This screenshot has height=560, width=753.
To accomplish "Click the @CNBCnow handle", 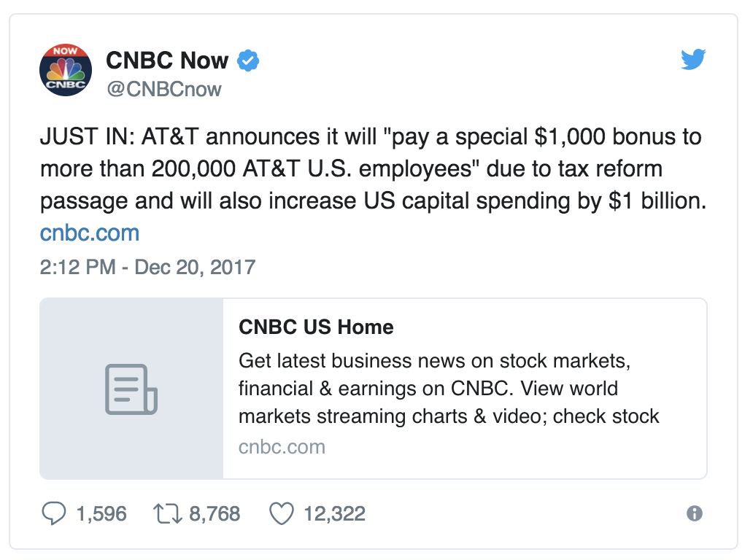I will pyautogui.click(x=164, y=89).
